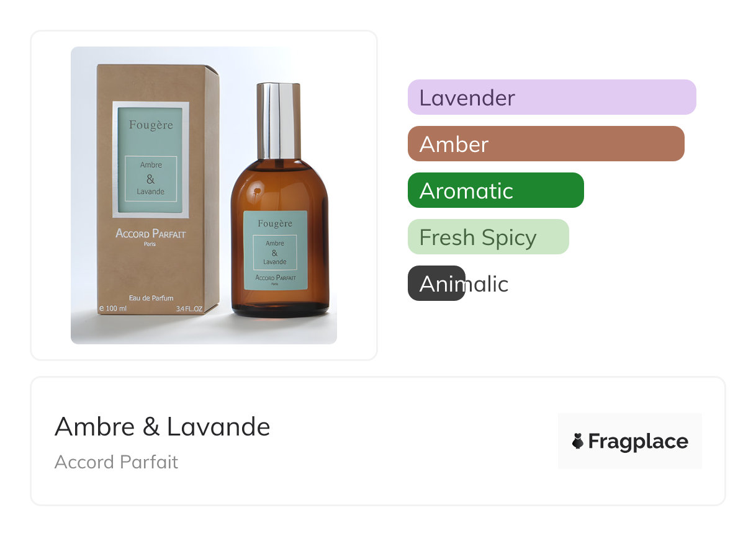Click the 100 ml marking on box

114,308
